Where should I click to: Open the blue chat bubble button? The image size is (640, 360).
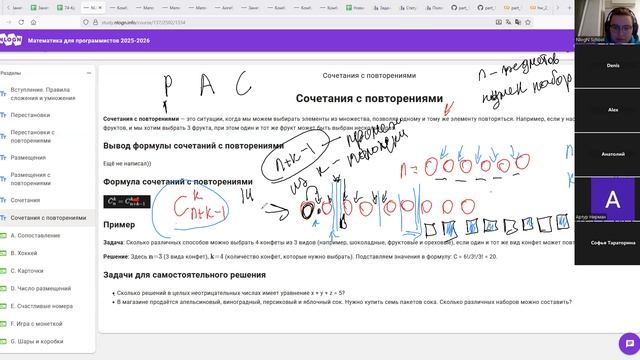coord(629,343)
